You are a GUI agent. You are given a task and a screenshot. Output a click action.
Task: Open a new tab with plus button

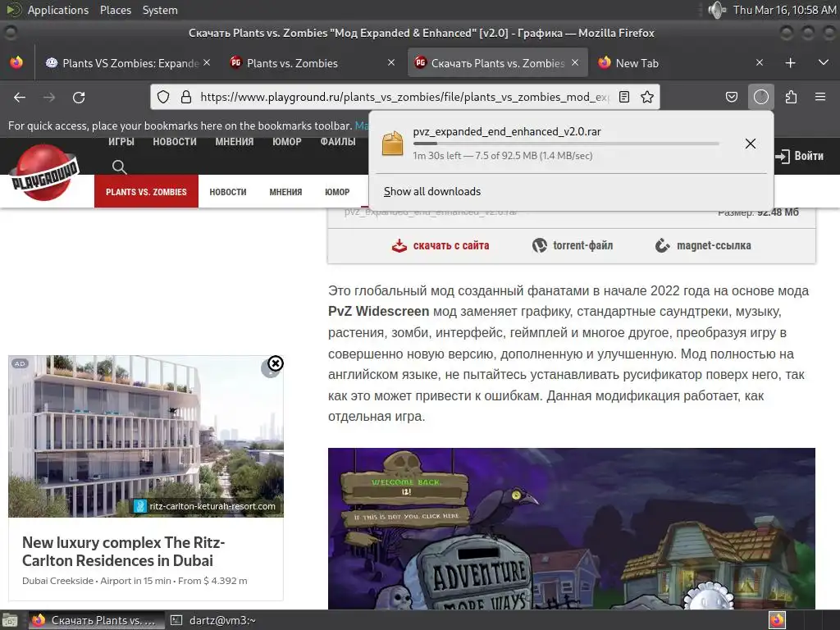pyautogui.click(x=790, y=62)
